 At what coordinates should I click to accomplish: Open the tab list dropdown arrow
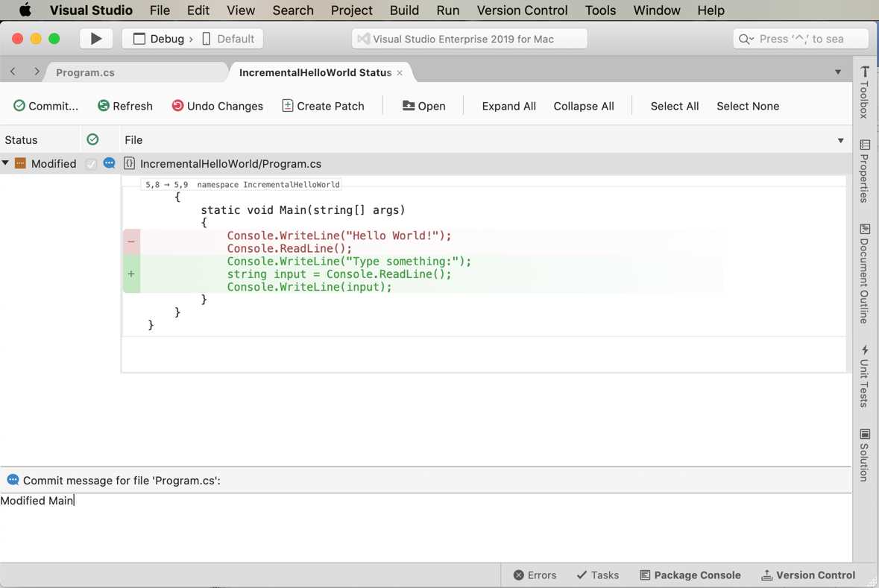(837, 72)
